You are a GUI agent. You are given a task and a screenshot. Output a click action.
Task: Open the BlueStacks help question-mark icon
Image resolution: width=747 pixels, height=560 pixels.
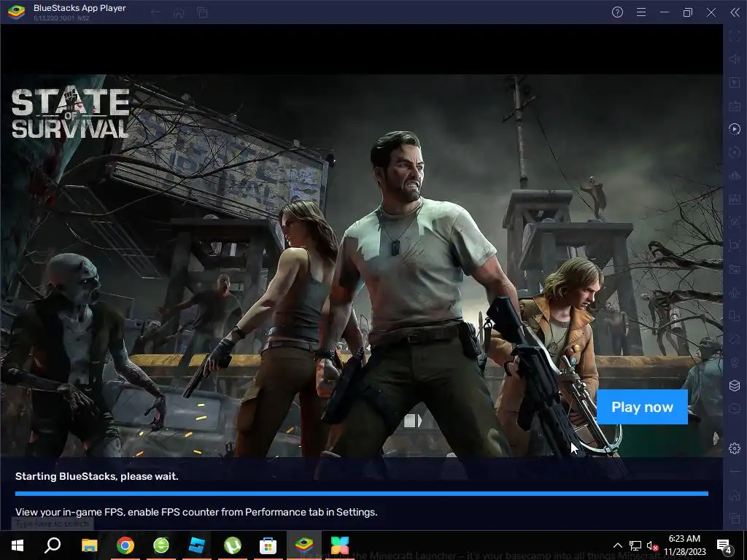pos(617,12)
